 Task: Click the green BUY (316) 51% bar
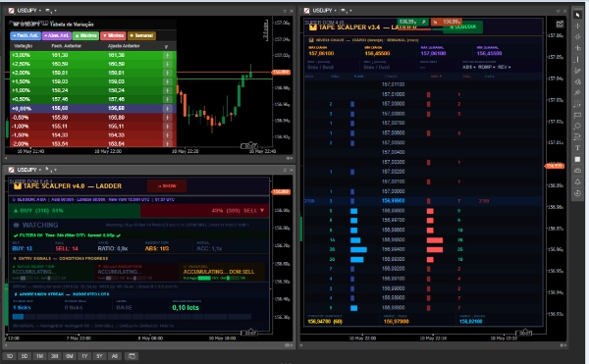point(75,211)
